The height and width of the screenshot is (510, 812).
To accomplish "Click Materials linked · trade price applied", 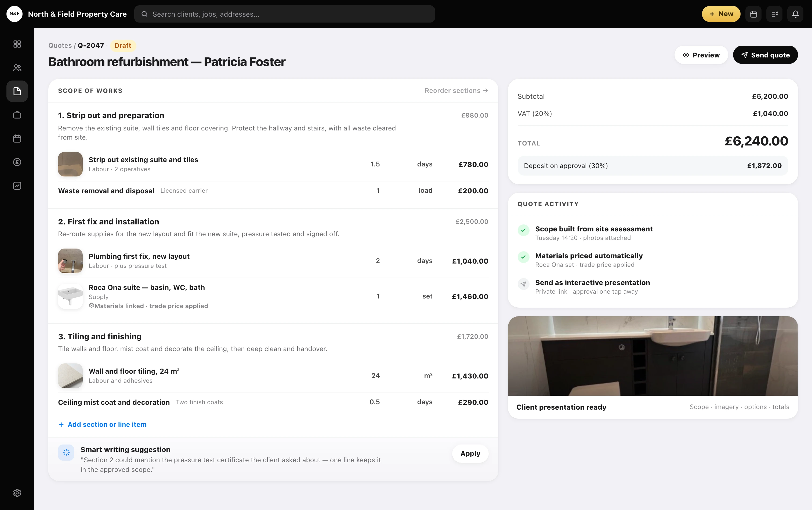I will pos(151,306).
